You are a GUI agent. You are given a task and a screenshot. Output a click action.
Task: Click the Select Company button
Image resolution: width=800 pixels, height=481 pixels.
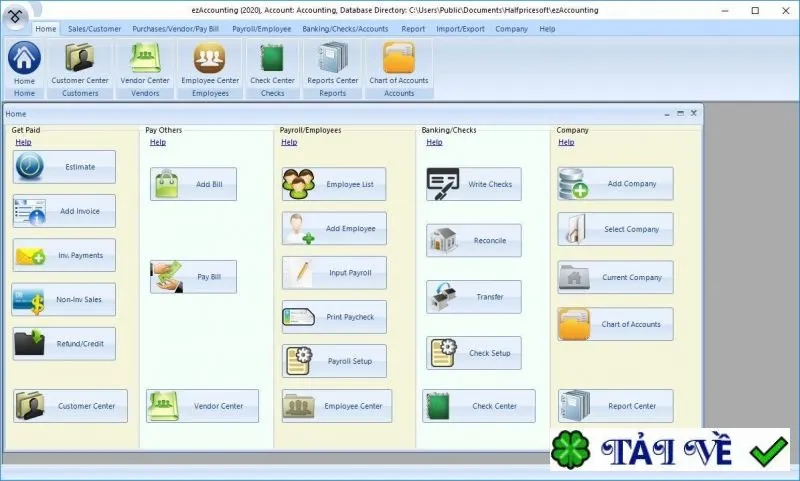tap(615, 229)
